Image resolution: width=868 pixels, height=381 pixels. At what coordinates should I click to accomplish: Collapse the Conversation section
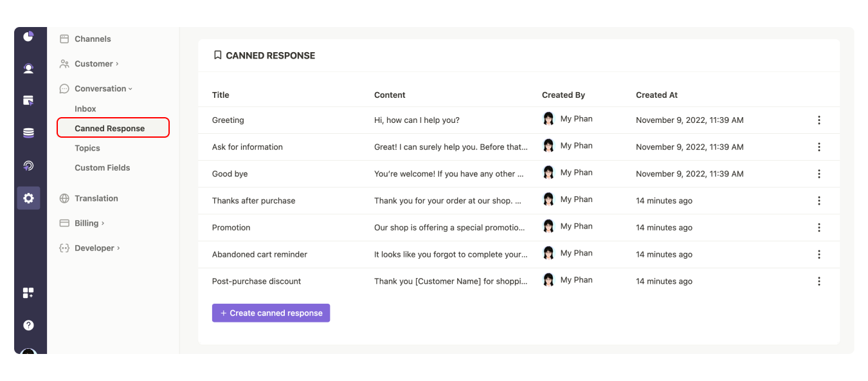pos(98,88)
